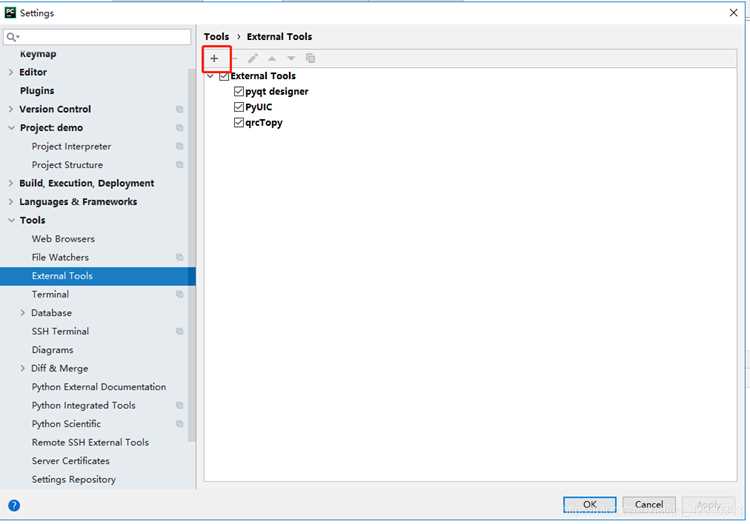Open Terminal settings

point(50,295)
